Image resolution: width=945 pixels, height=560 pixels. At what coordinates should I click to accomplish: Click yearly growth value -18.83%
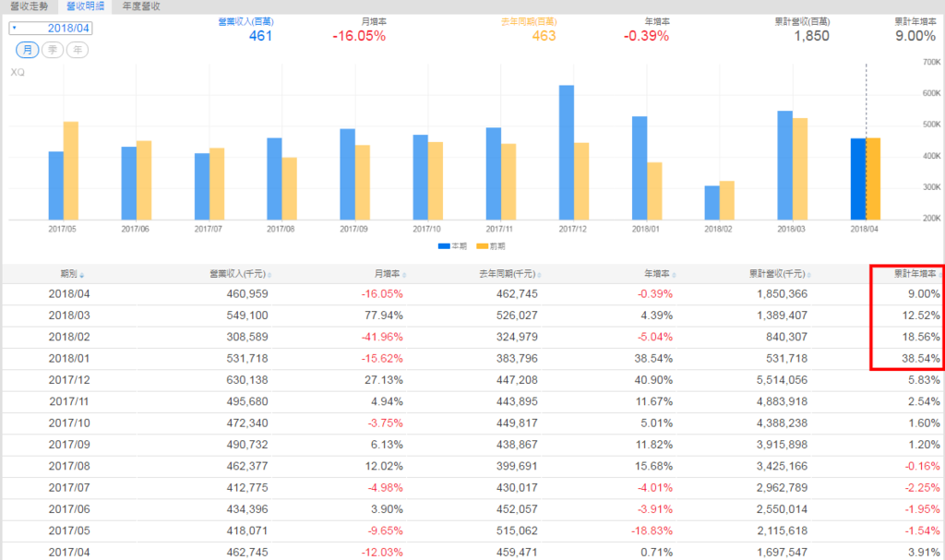click(652, 531)
